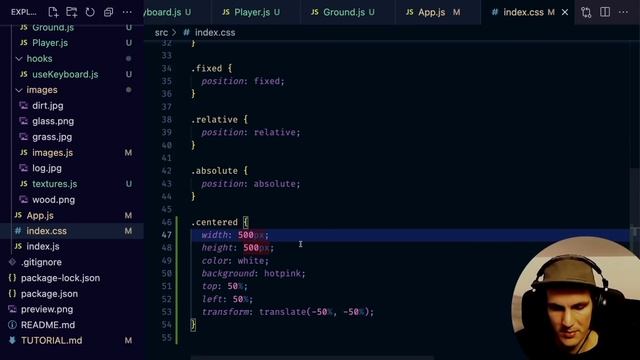Click the webcam overlay thumbnail
The width and height of the screenshot is (640, 360).
point(576,298)
